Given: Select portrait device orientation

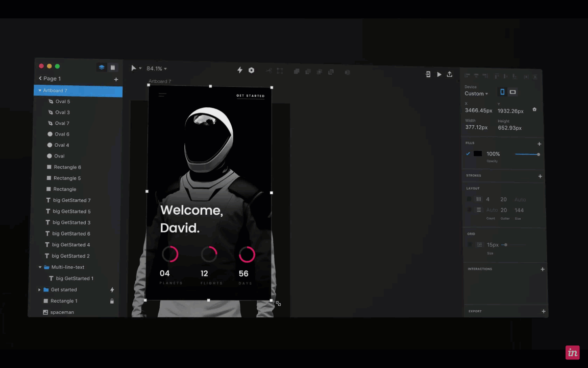Looking at the screenshot, I should point(502,92).
